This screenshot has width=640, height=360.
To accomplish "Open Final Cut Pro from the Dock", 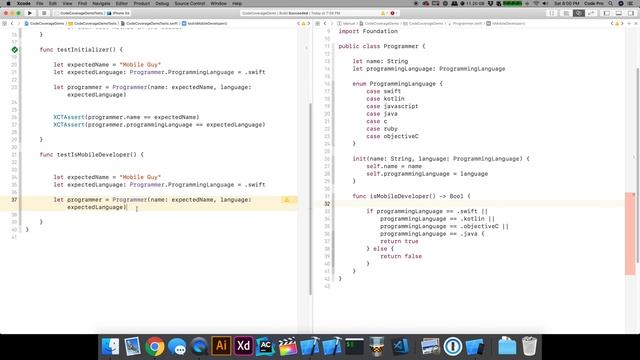I will pyautogui.click(x=288, y=347).
